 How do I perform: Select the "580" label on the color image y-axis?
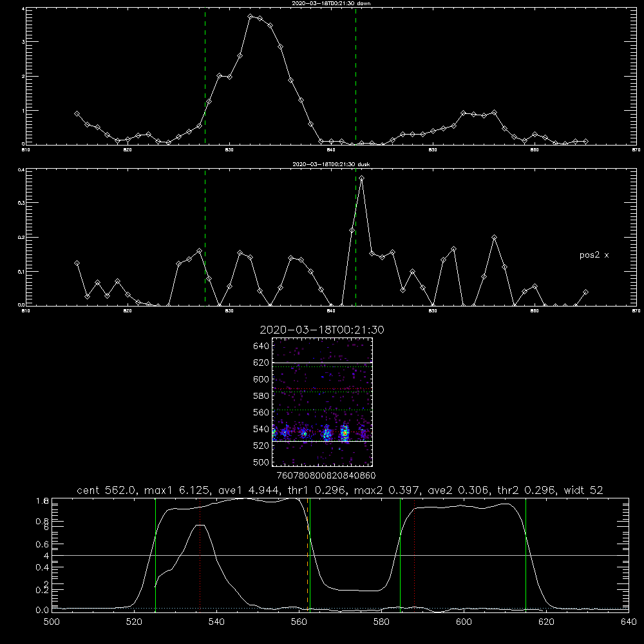point(261,395)
